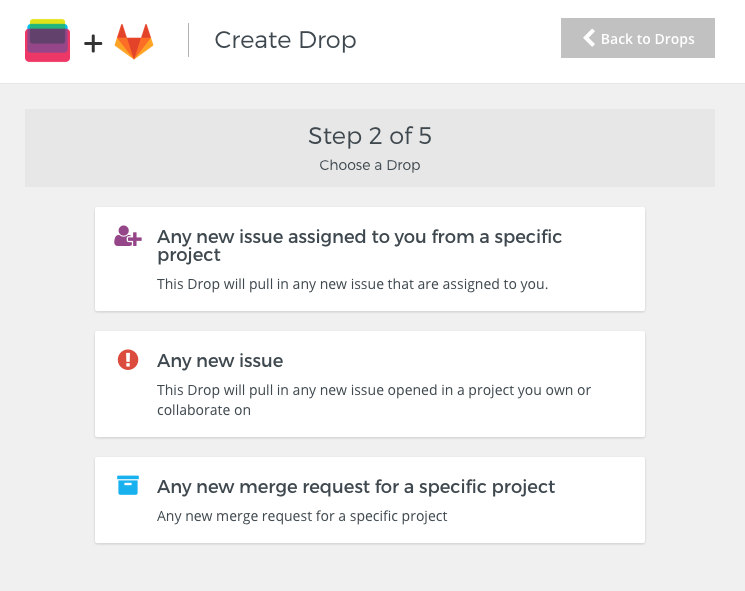Screen dimensions: 745x591
Task: Click the orange GitLab fox logo
Action: pyautogui.click(x=134, y=41)
